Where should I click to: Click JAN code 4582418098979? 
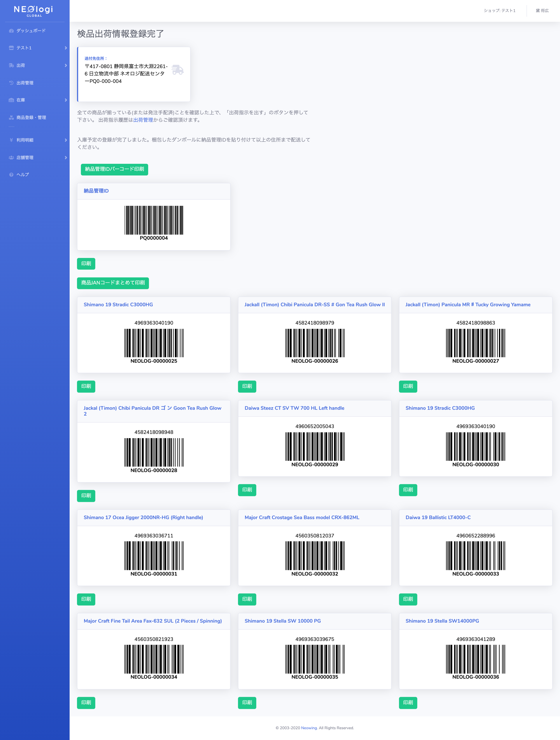point(315,323)
